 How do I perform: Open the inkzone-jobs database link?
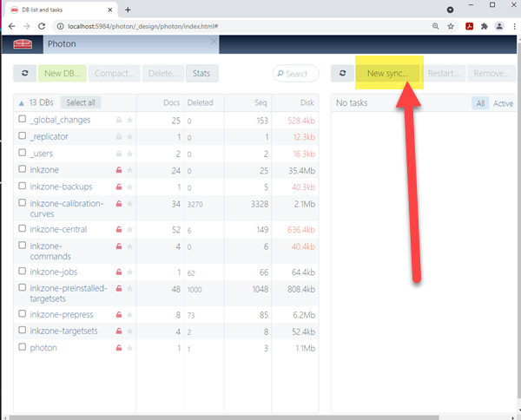(x=54, y=272)
